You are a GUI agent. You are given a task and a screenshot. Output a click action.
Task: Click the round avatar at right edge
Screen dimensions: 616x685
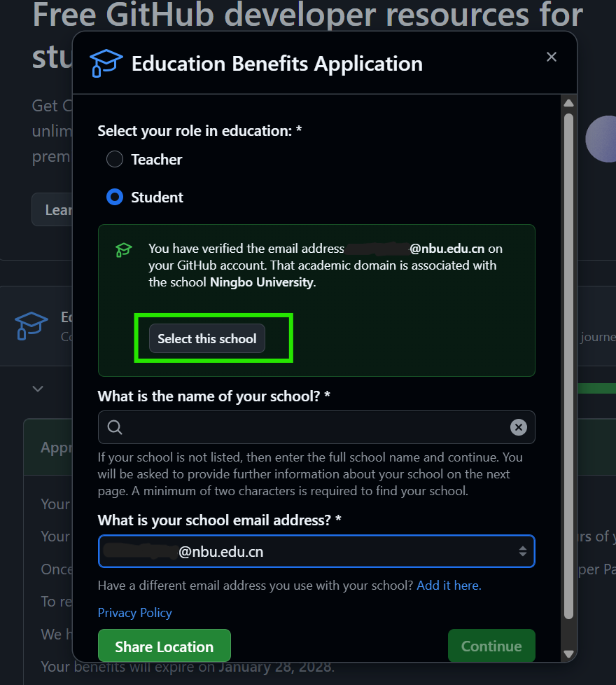point(601,139)
